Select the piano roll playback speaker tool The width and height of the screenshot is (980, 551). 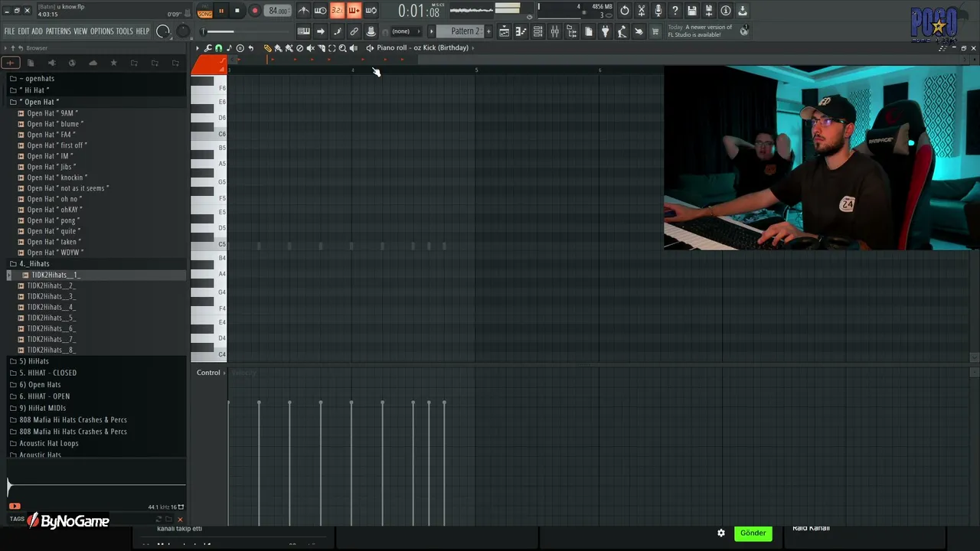click(354, 48)
